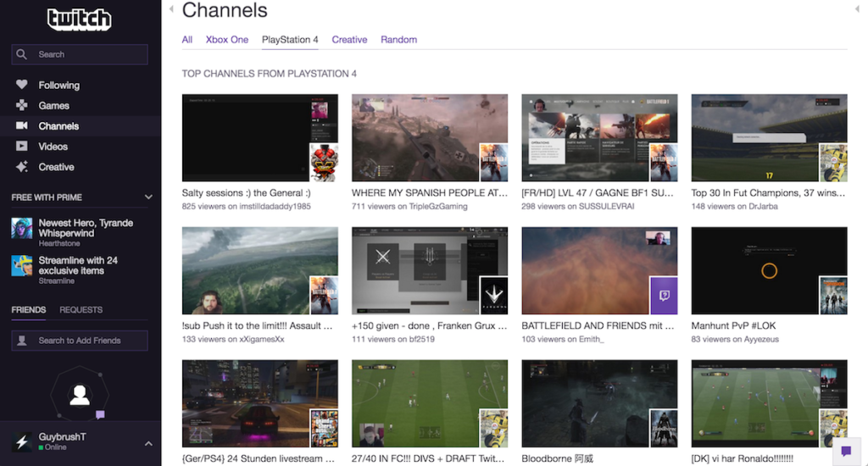Click Bloodborne box art on Bloodborne stream
Viewport: 868px width, 466px height.
663,428
